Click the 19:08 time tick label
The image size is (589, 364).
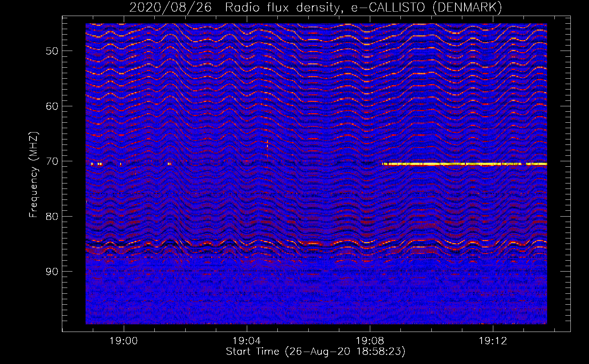(x=370, y=341)
